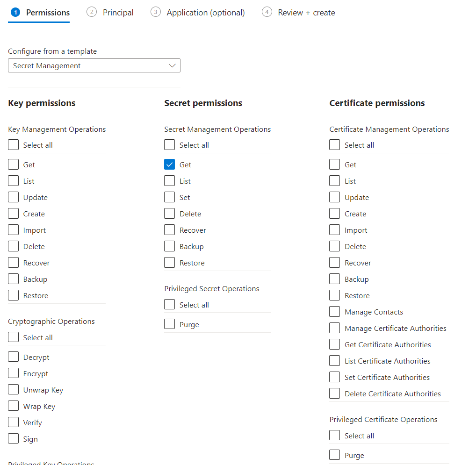
Task: Check Manage Contacts certificate permission
Action: (x=335, y=312)
